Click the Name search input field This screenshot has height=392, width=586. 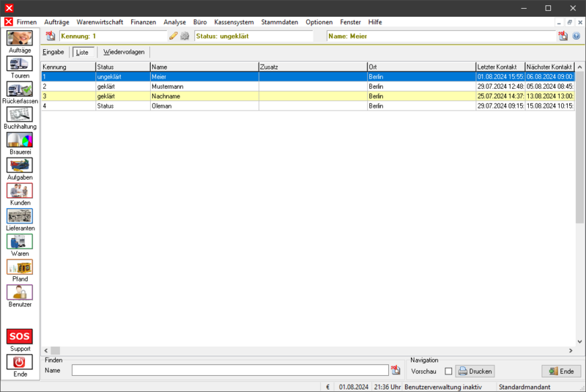pos(229,371)
